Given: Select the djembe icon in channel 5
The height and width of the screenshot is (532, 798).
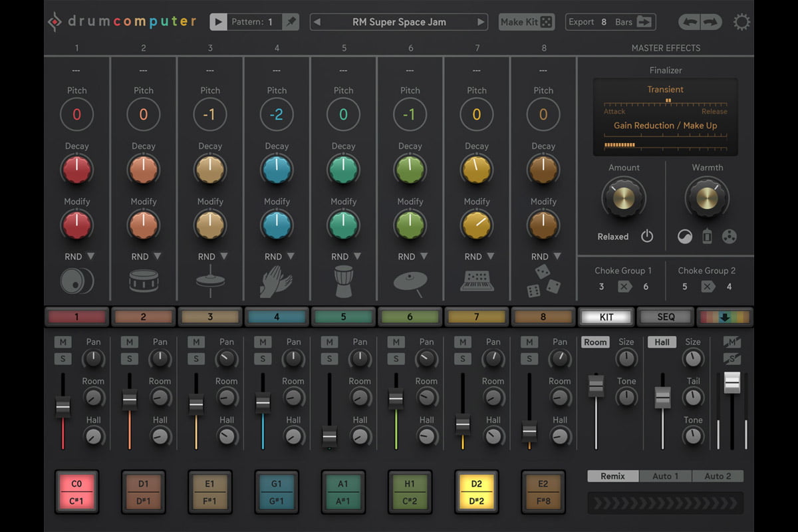Looking at the screenshot, I should click(x=343, y=281).
